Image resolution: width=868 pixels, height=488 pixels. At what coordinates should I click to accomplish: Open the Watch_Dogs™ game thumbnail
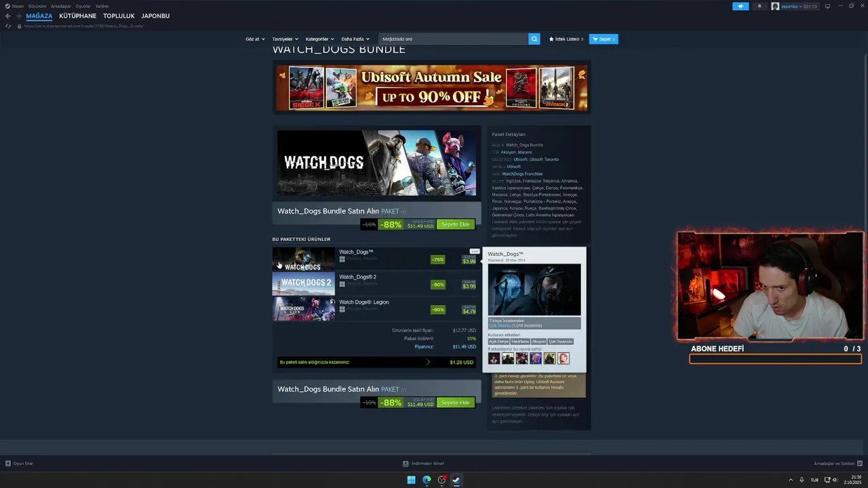pyautogui.click(x=304, y=259)
